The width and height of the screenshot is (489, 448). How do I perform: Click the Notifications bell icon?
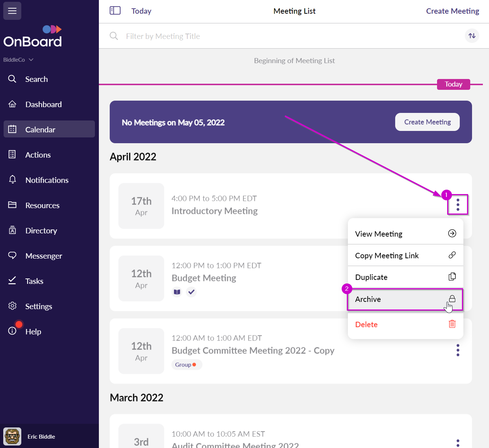(x=12, y=180)
